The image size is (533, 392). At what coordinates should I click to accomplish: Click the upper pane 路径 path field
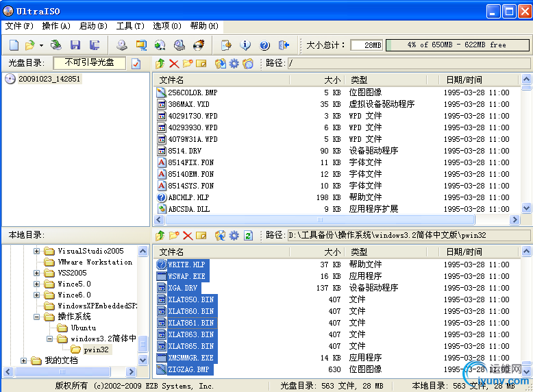[x=409, y=63]
